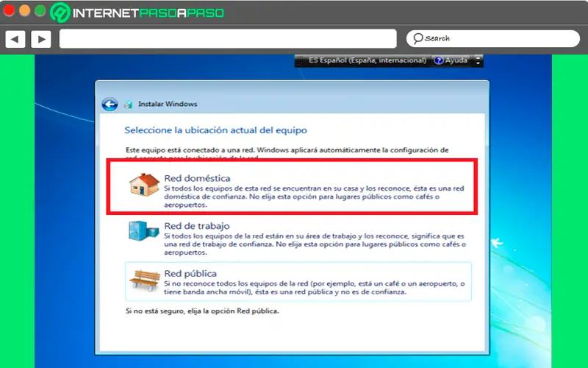Select the Red pública park bench icon
The image size is (588, 368).
(144, 280)
